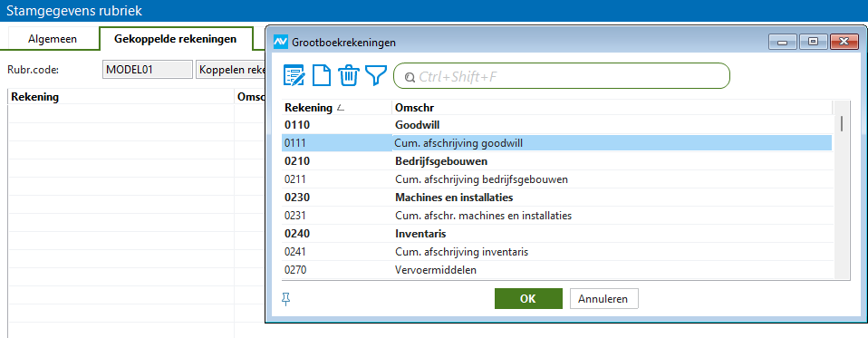Open the edit record icon in Grootboekrekeningen toolbar
Screen dimensions: 868x338
pyautogui.click(x=294, y=75)
